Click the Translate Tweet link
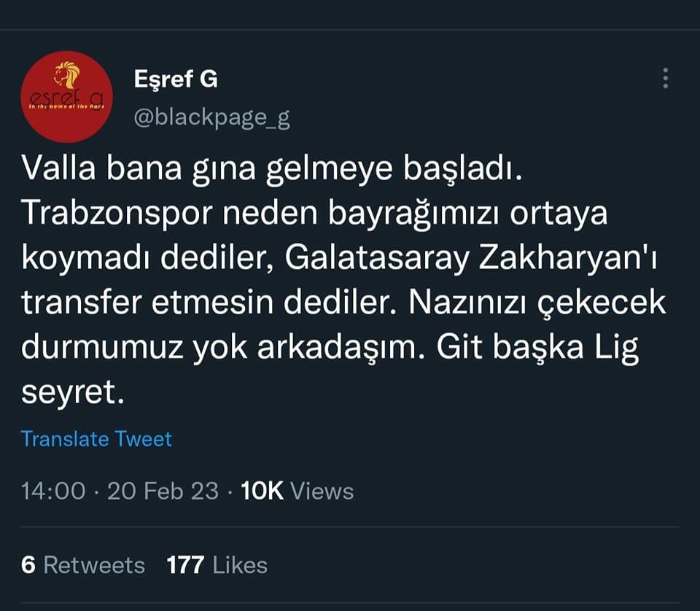 coord(96,439)
